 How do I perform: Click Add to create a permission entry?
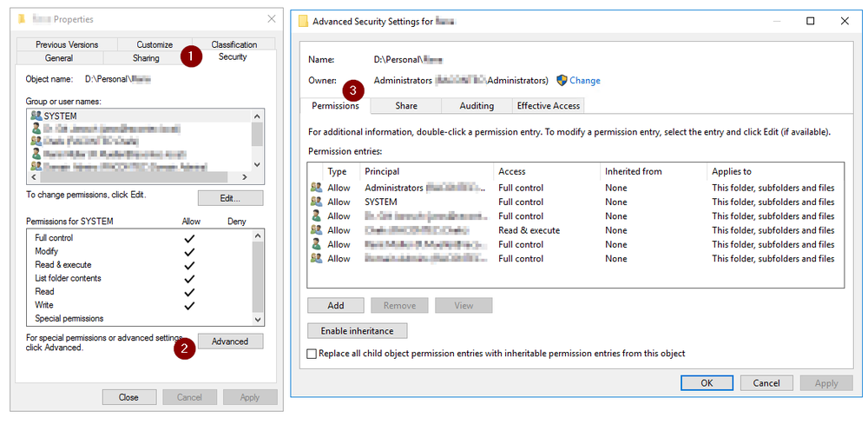click(x=335, y=306)
